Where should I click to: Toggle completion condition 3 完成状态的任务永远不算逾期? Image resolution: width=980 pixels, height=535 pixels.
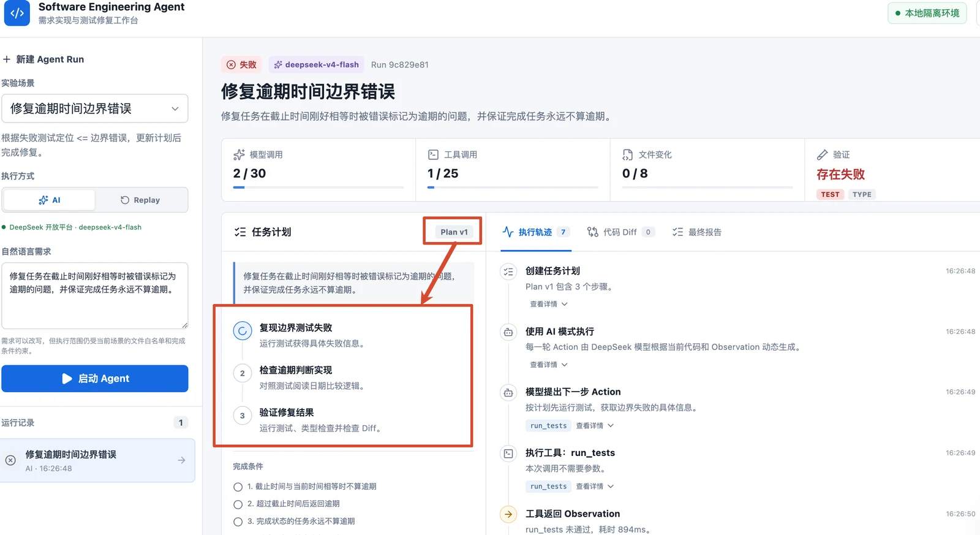point(238,522)
